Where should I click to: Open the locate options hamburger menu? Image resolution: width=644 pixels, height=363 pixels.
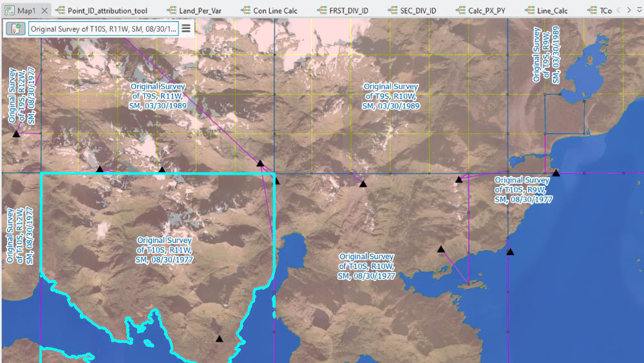[186, 28]
